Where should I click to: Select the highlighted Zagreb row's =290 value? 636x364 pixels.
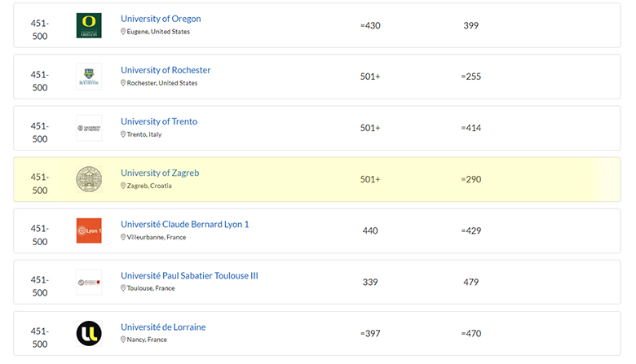point(470,179)
